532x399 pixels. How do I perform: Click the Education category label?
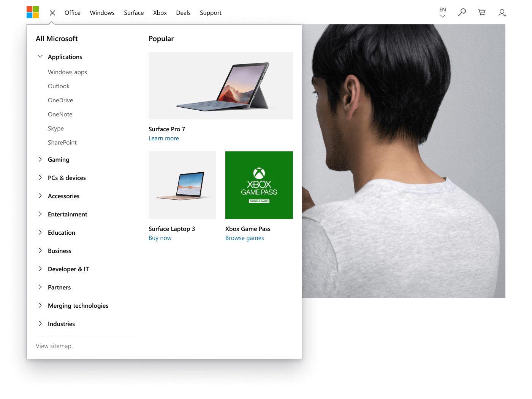(62, 232)
